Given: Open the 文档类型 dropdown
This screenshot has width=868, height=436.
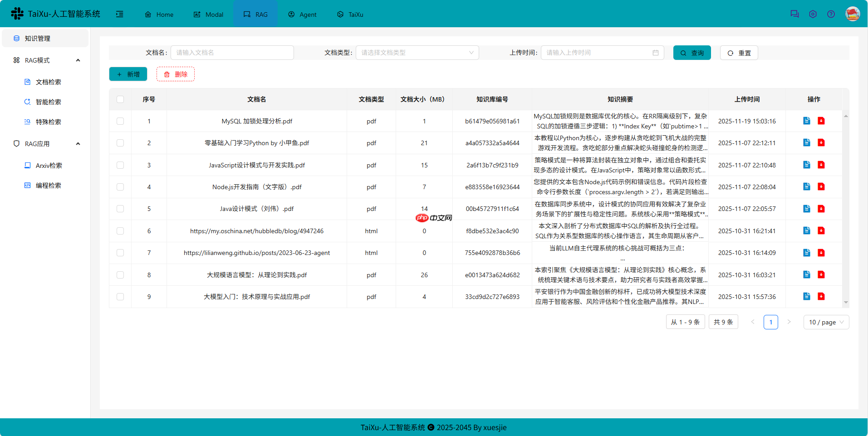Looking at the screenshot, I should click(417, 52).
